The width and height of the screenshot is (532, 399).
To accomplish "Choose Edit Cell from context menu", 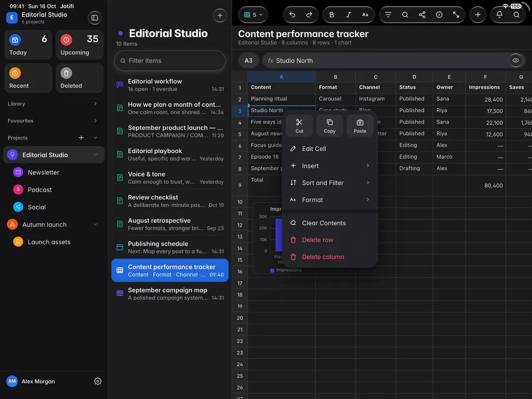I will (x=330, y=149).
